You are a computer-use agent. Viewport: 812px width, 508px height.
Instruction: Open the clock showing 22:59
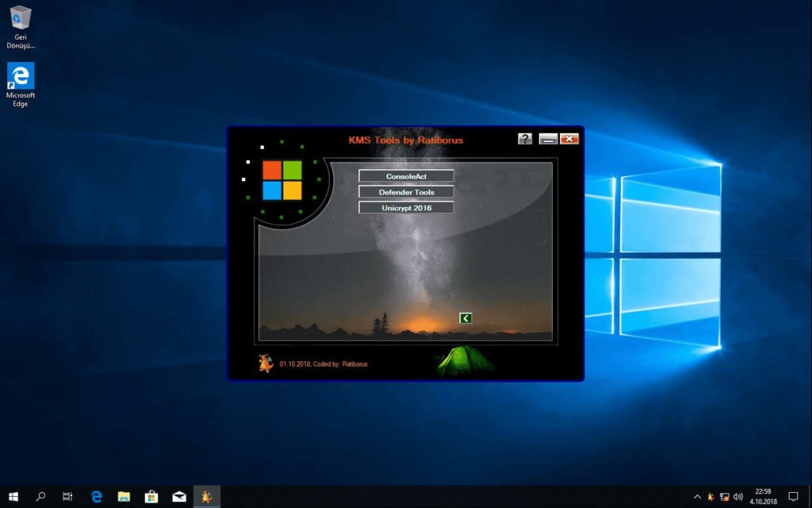[764, 497]
